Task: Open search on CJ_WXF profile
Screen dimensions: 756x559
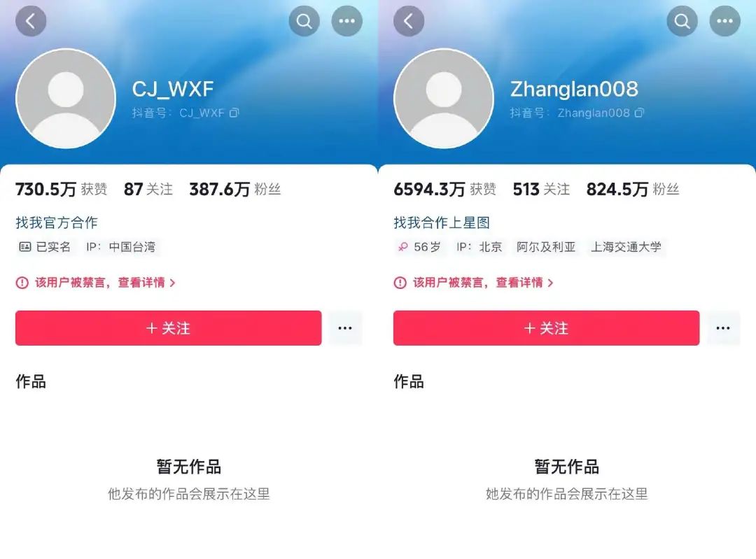Action: tap(304, 21)
